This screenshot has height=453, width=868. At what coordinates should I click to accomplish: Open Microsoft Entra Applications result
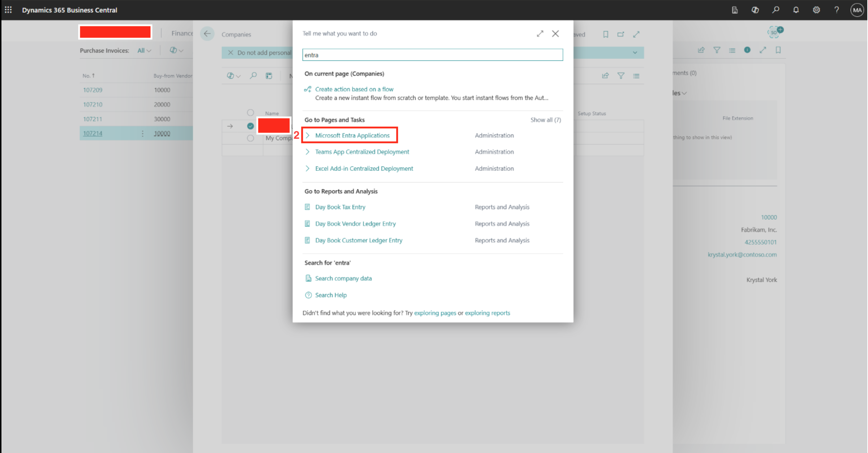(x=352, y=135)
